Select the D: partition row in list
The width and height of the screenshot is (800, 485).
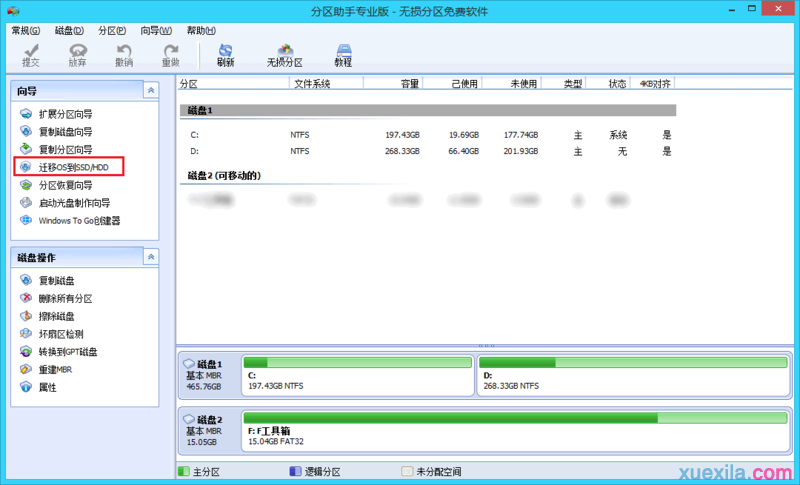tap(428, 151)
